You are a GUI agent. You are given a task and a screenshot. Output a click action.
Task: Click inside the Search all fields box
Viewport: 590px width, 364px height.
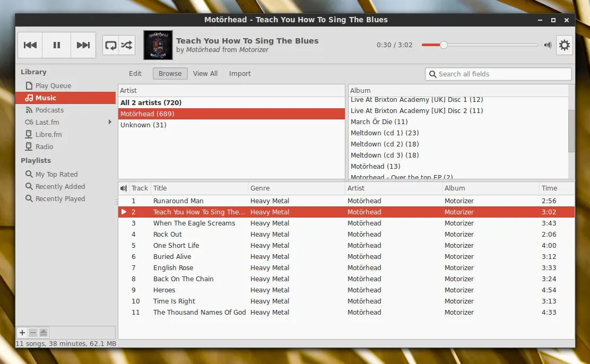click(x=499, y=74)
